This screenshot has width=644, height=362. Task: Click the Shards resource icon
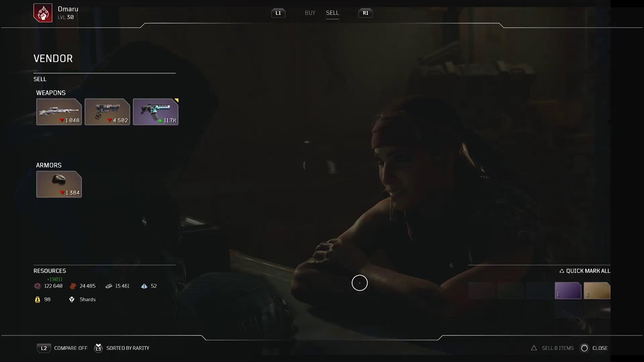coord(72,300)
